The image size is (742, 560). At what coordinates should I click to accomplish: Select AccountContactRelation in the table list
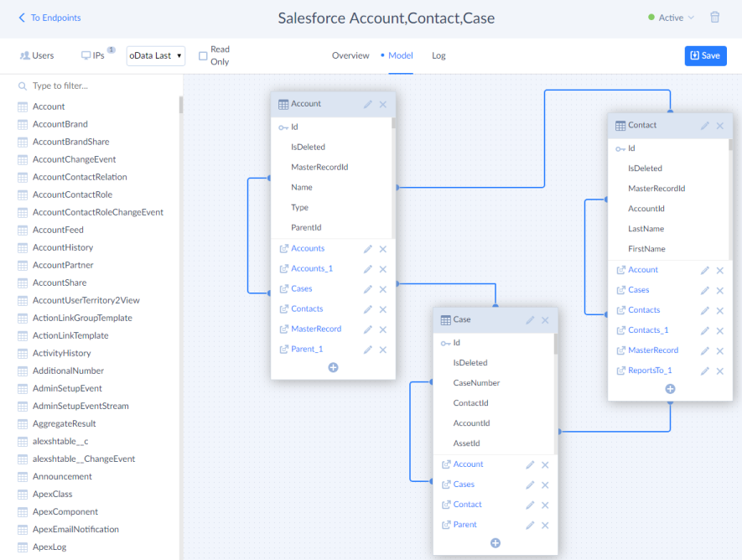tap(80, 177)
